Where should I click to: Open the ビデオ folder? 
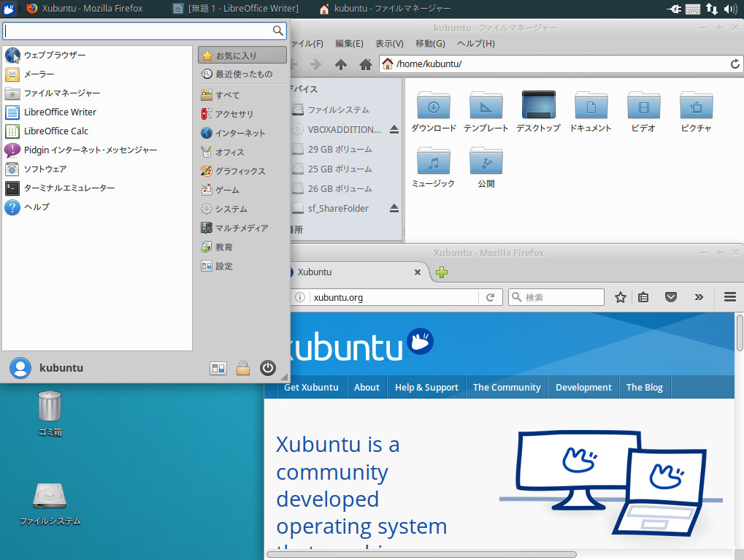click(x=643, y=112)
